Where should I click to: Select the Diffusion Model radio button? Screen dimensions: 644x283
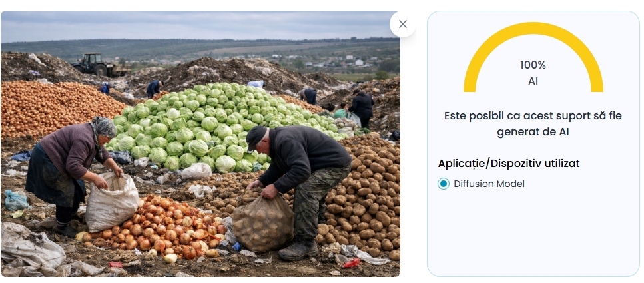tap(444, 184)
